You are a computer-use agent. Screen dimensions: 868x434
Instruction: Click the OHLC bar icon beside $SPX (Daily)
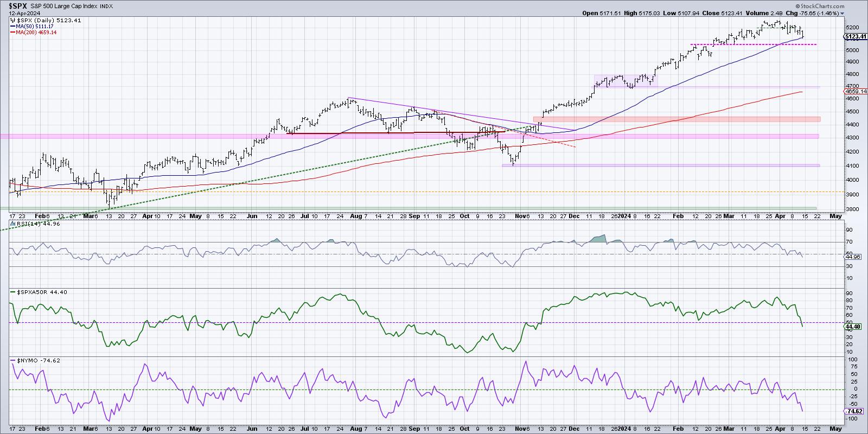(14, 20)
